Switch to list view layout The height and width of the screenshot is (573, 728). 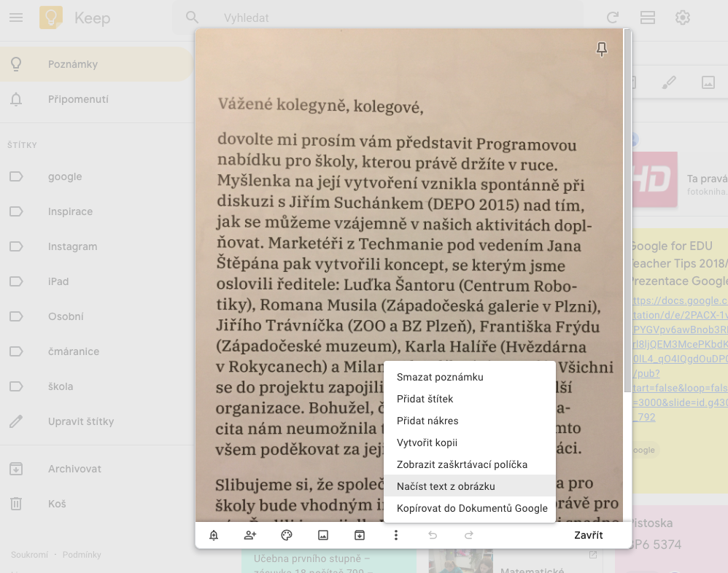pos(647,17)
